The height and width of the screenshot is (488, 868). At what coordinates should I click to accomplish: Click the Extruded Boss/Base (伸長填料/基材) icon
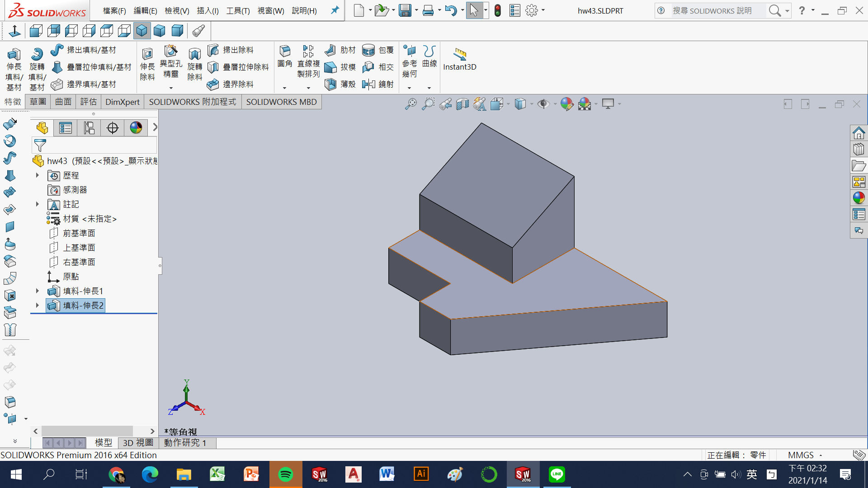coord(14,55)
